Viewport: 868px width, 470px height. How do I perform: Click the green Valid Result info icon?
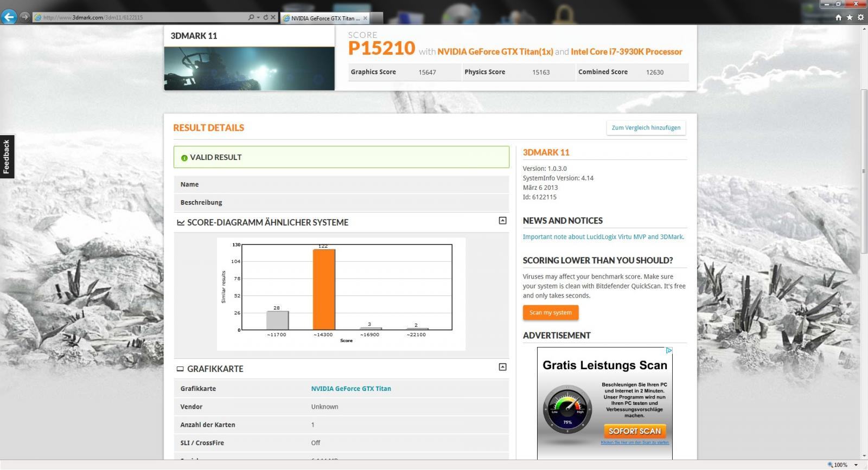(184, 158)
